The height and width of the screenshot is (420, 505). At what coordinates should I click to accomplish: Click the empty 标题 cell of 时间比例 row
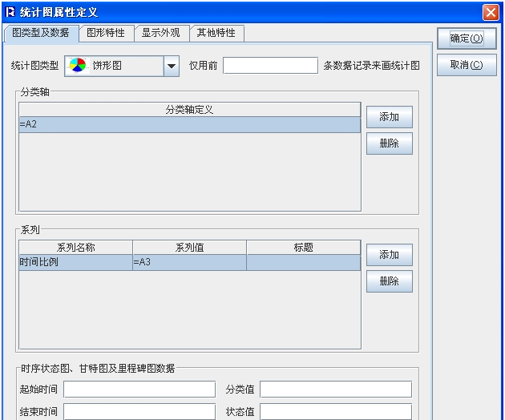tap(303, 262)
